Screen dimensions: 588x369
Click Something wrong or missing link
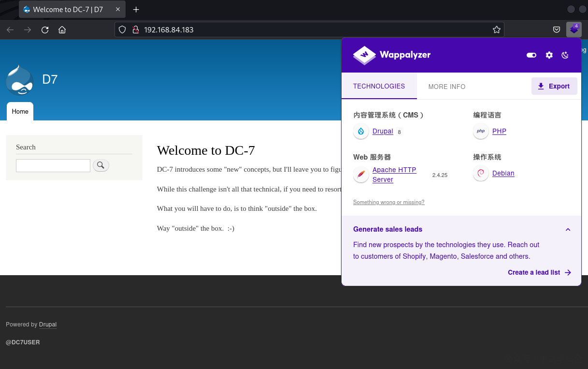coord(389,202)
